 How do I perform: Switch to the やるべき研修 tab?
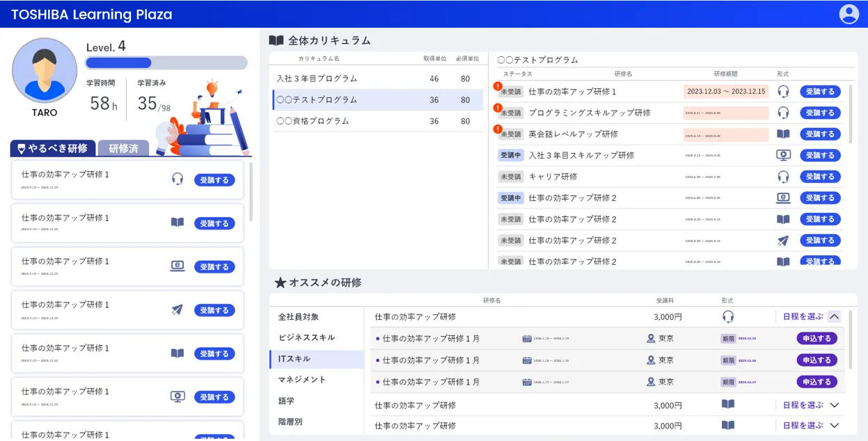click(x=52, y=148)
